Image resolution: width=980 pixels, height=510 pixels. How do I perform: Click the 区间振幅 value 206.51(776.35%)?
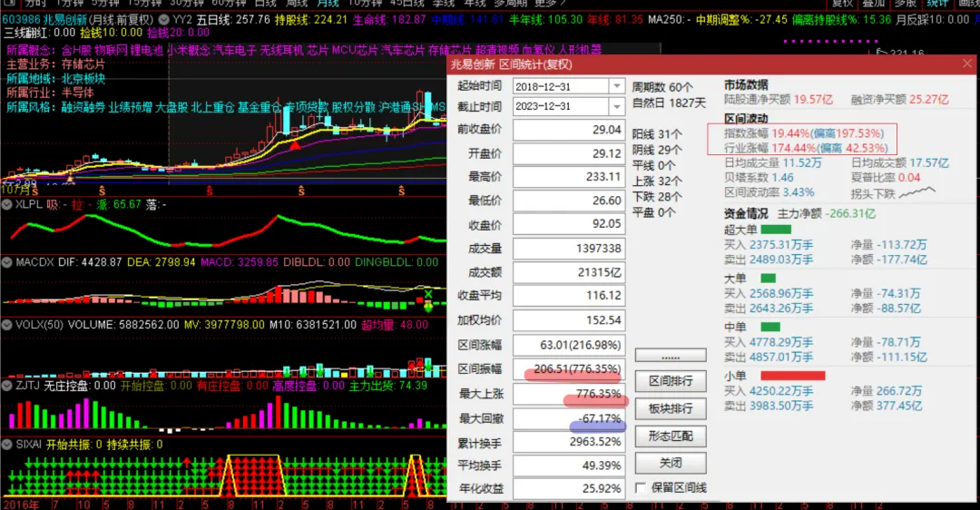(x=569, y=368)
